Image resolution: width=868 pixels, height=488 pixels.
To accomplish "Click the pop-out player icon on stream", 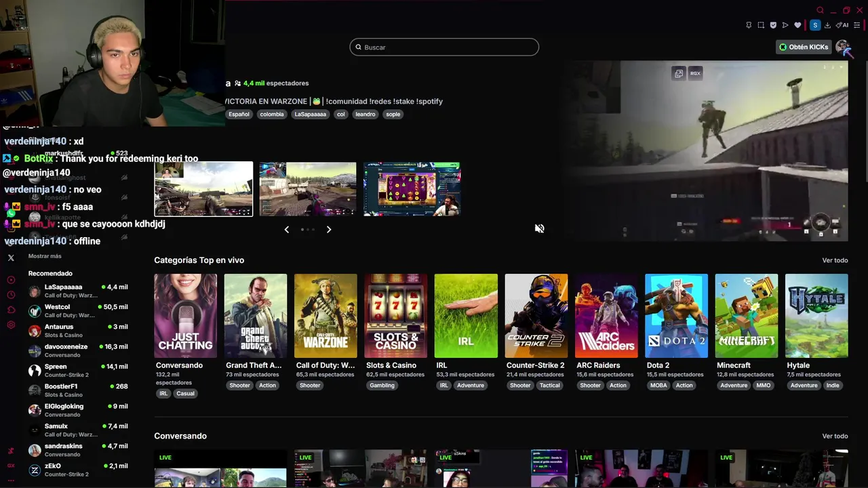I will [x=679, y=73].
